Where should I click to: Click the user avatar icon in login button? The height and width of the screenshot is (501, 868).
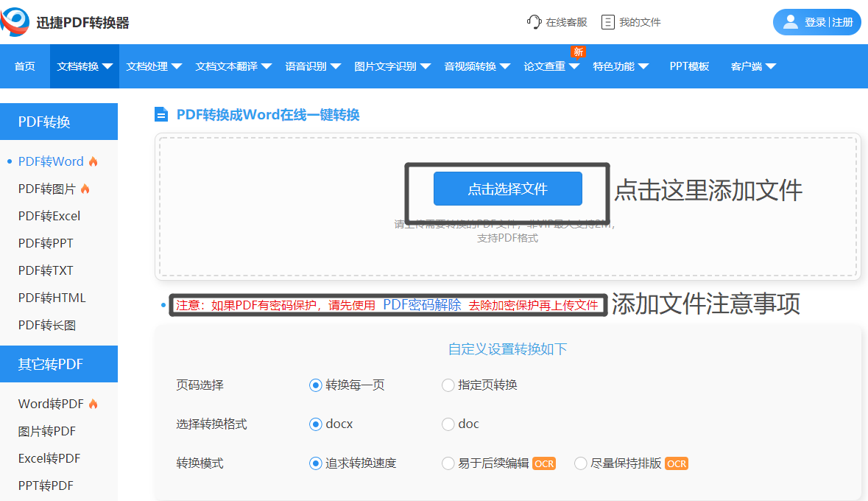pos(791,22)
